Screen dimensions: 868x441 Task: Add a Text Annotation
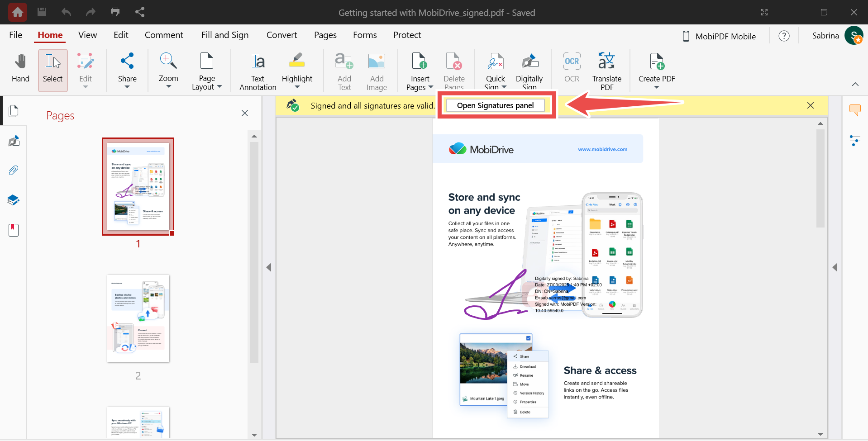coord(258,71)
